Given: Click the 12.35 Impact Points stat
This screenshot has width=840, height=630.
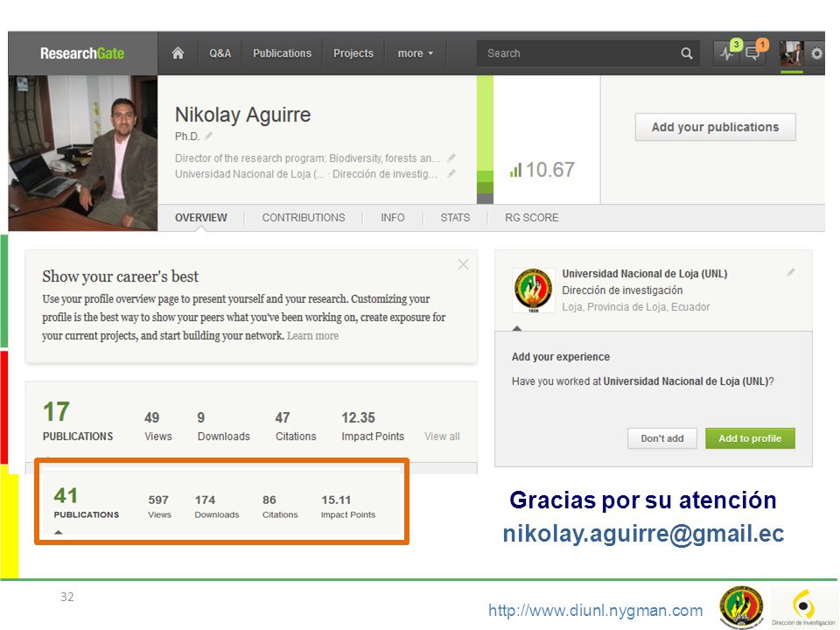Looking at the screenshot, I should pos(373,426).
